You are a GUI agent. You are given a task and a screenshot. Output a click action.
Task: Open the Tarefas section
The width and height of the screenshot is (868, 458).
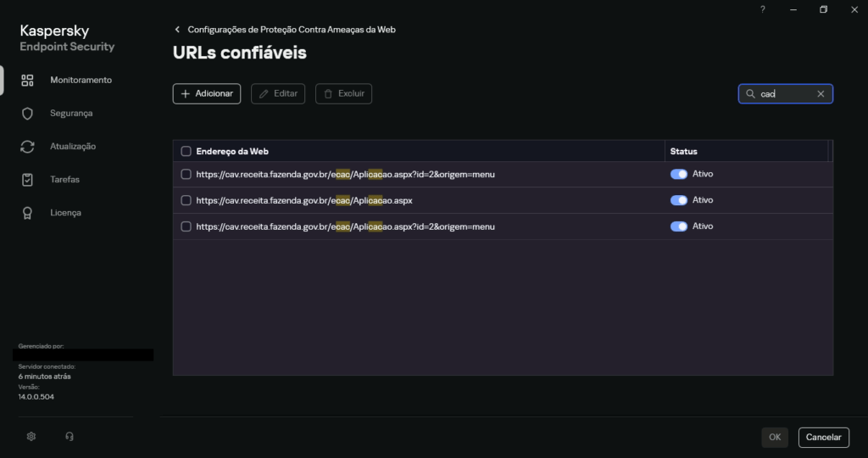click(64, 180)
